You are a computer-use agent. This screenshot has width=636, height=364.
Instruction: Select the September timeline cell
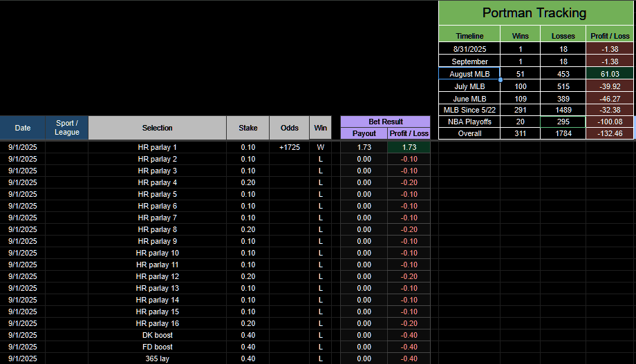[x=469, y=61]
